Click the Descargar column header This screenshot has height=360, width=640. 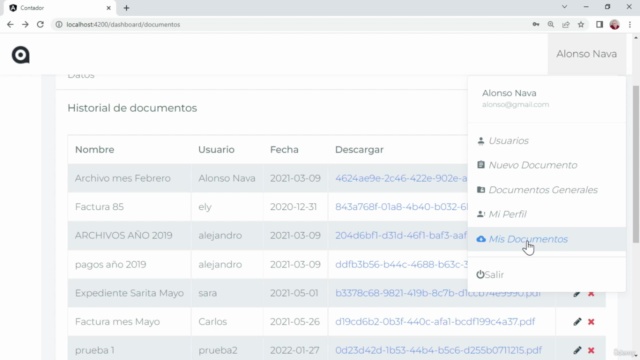359,150
